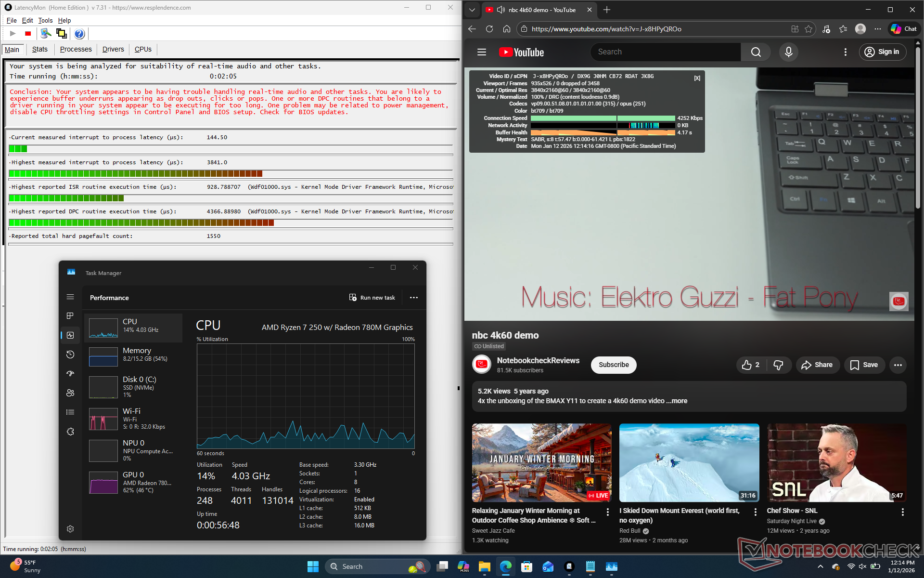
Task: Open LatencyMon help question mark icon
Action: point(79,34)
